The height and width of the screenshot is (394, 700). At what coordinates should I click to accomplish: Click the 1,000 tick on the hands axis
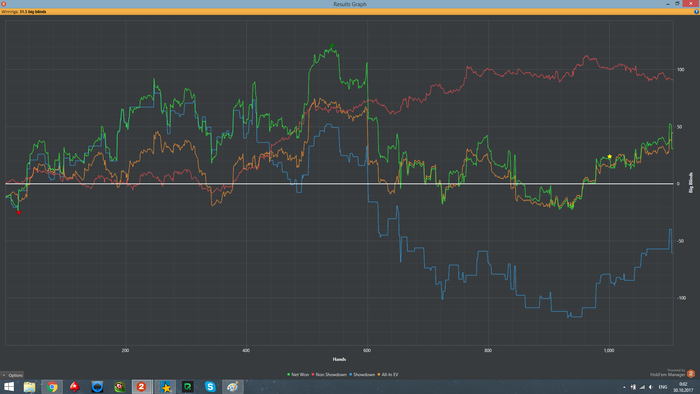(x=609, y=351)
